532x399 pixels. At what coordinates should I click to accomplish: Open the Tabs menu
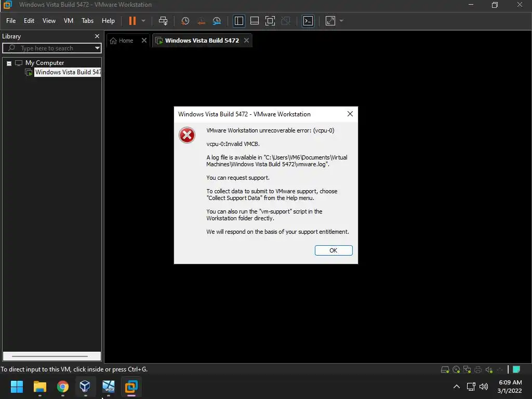click(87, 21)
